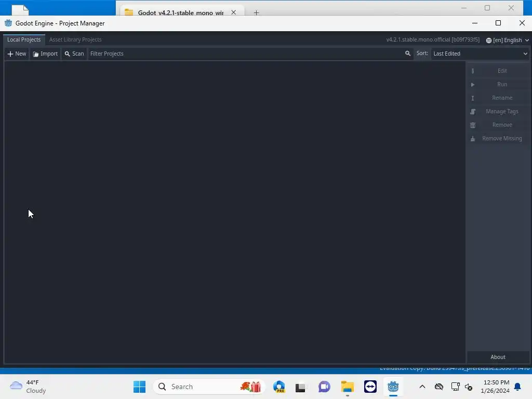Open Microsoft Edge Preview from taskbar
This screenshot has width=532, height=399.
tap(279, 387)
